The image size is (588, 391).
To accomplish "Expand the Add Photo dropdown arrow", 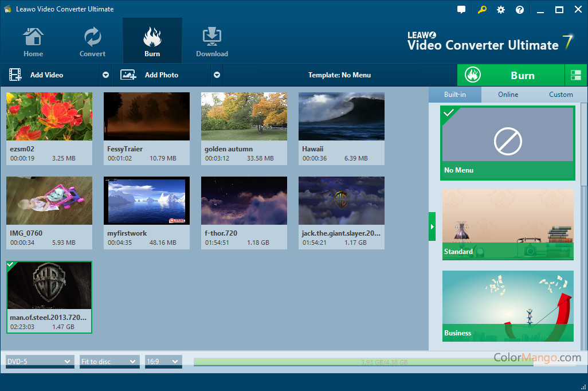I will coord(217,75).
